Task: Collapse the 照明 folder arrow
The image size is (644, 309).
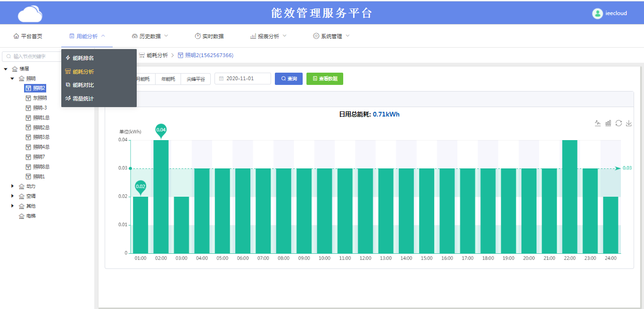Action: pos(13,79)
